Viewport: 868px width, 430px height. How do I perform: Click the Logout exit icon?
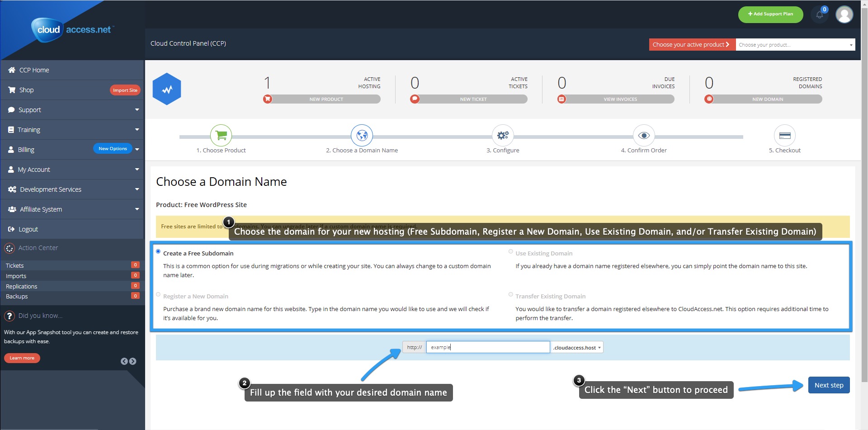[x=11, y=229]
